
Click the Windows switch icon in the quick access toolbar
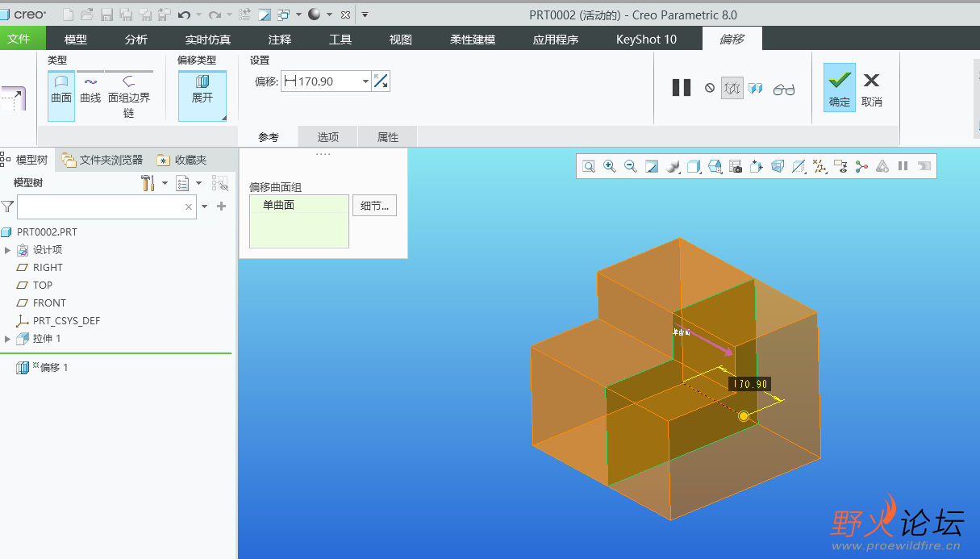283,15
